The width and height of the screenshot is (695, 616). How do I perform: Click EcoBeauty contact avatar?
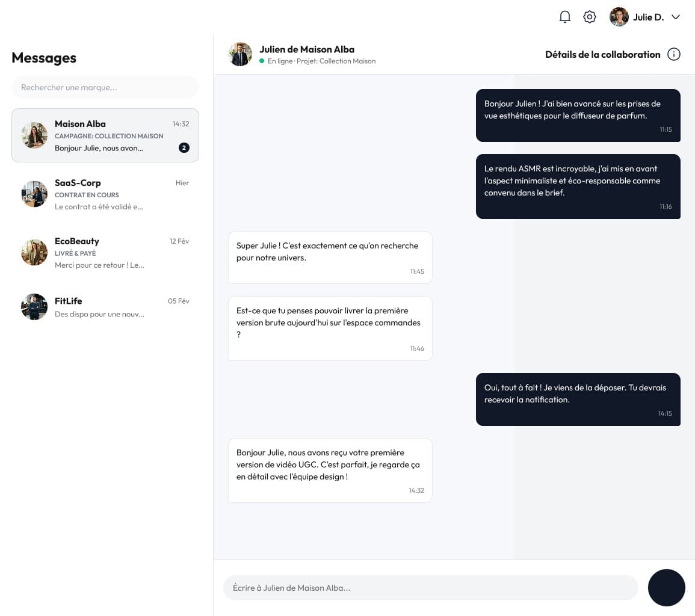pyautogui.click(x=34, y=253)
